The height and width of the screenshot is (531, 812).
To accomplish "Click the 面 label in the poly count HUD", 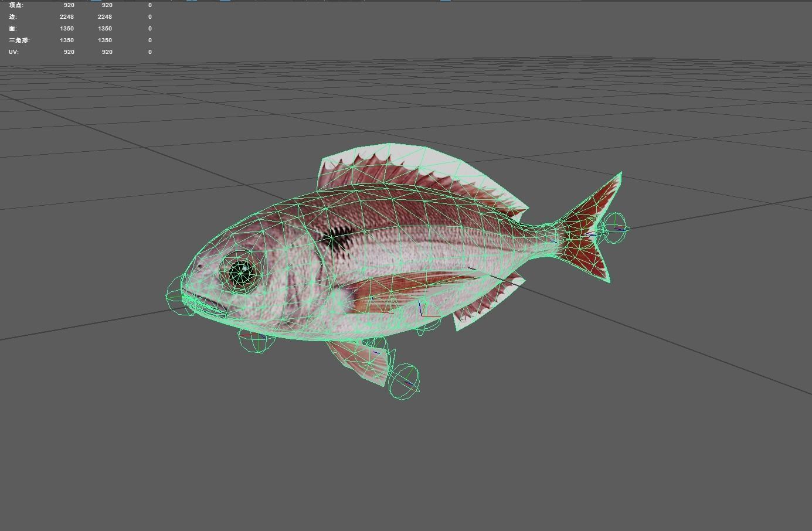I will pyautogui.click(x=13, y=29).
